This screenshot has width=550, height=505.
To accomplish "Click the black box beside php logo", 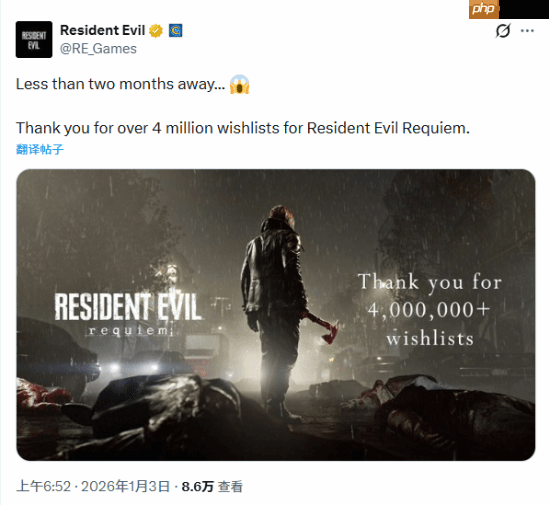I will pos(524,9).
